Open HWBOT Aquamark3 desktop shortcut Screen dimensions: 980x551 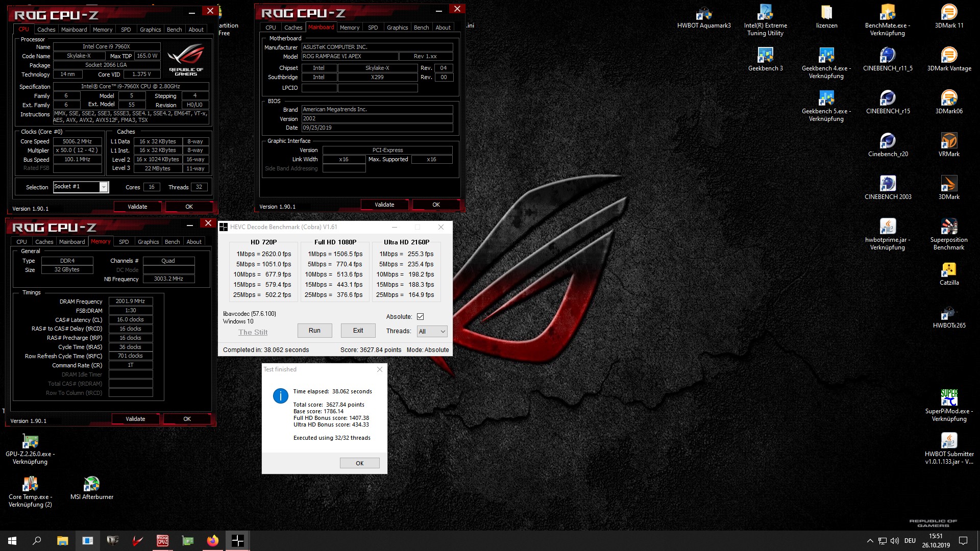click(x=704, y=17)
